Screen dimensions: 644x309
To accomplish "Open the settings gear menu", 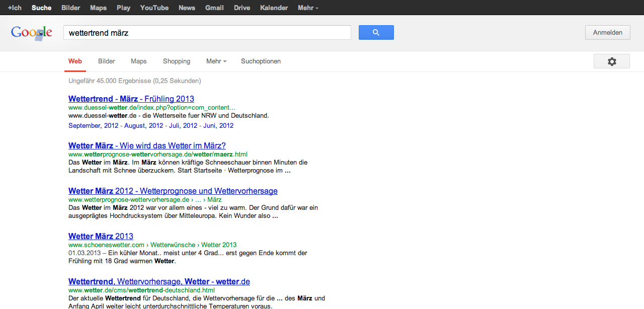I will 611,61.
